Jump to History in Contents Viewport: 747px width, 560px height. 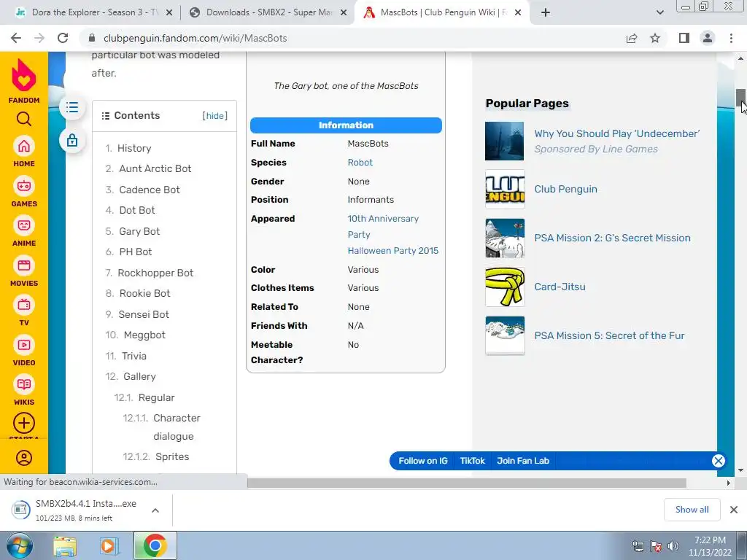pyautogui.click(x=134, y=148)
